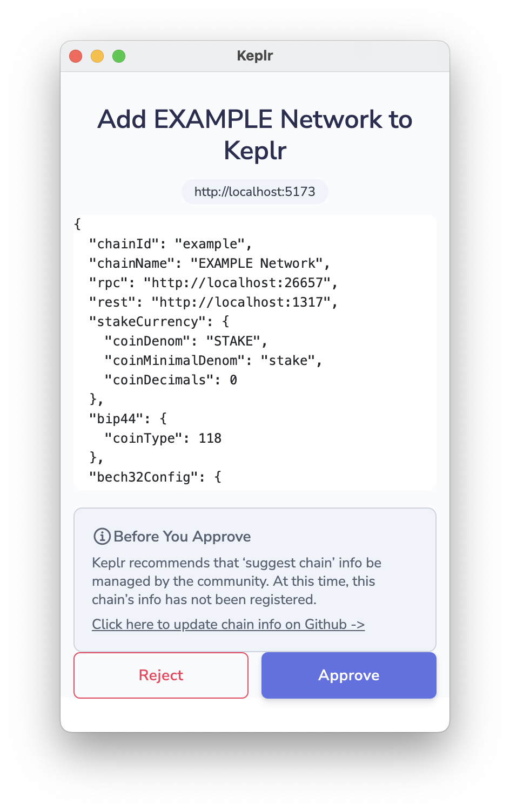510x812 pixels.
Task: Click the "rest" localhost:1317 line
Action: point(213,302)
